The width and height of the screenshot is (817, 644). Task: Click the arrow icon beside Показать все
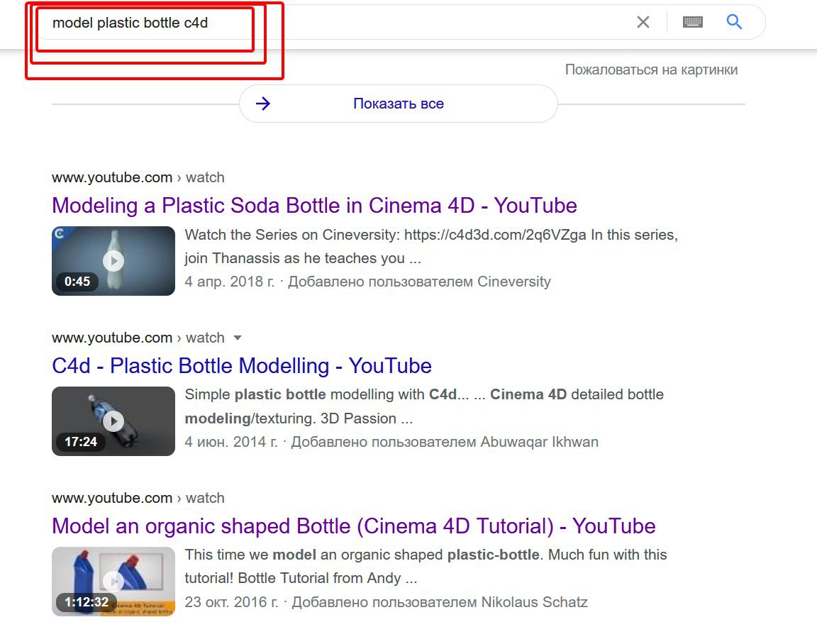[263, 104]
